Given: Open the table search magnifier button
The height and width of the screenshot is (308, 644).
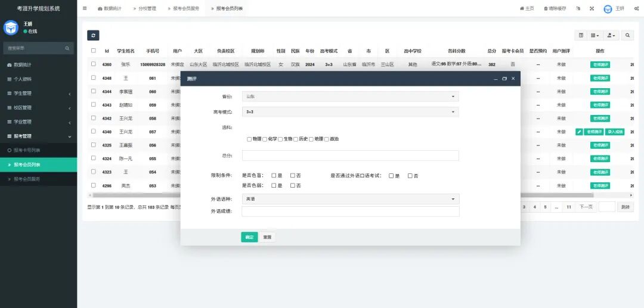Looking at the screenshot, I should coord(627,36).
